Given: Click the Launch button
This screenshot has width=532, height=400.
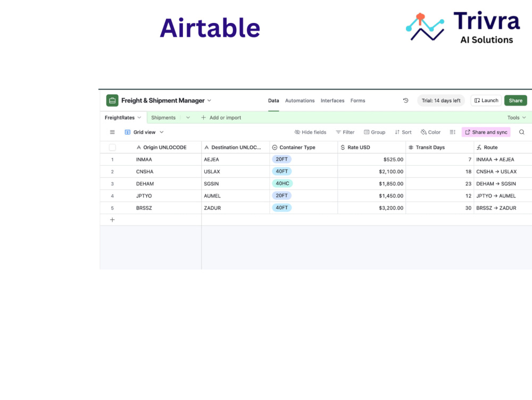Looking at the screenshot, I should coord(486,101).
